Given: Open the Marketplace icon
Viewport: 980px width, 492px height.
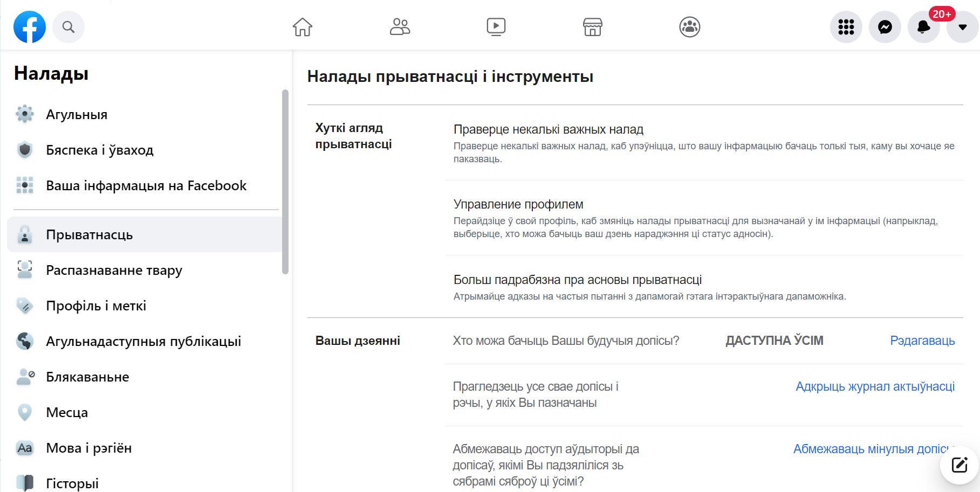Looking at the screenshot, I should pyautogui.click(x=592, y=27).
